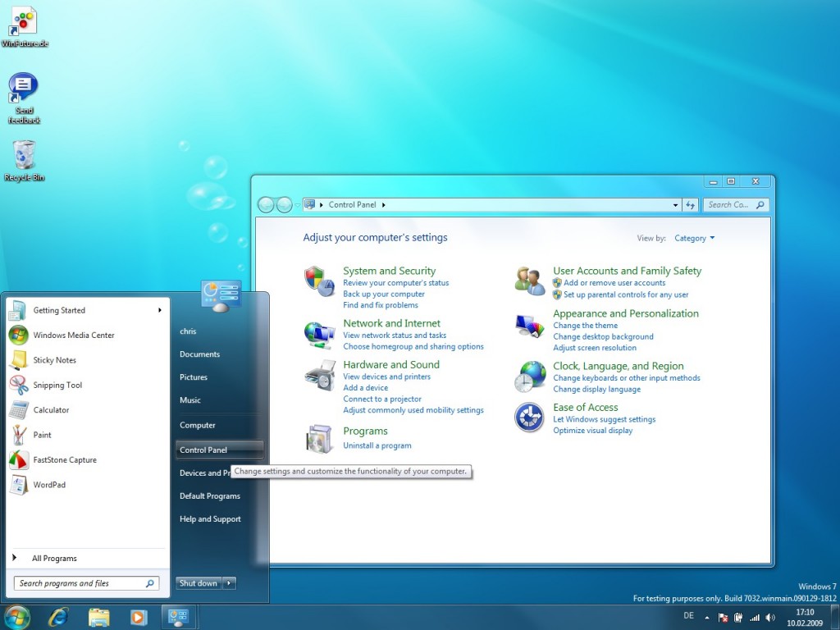The width and height of the screenshot is (840, 630).
Task: Open the System and Security shield icon
Action: (x=319, y=281)
